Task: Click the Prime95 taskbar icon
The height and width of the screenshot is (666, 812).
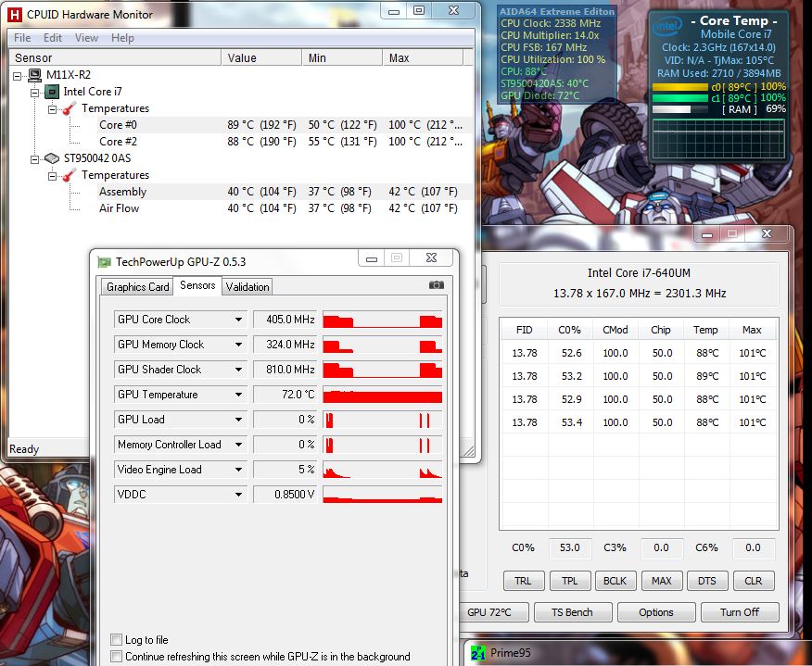Action: [478, 653]
